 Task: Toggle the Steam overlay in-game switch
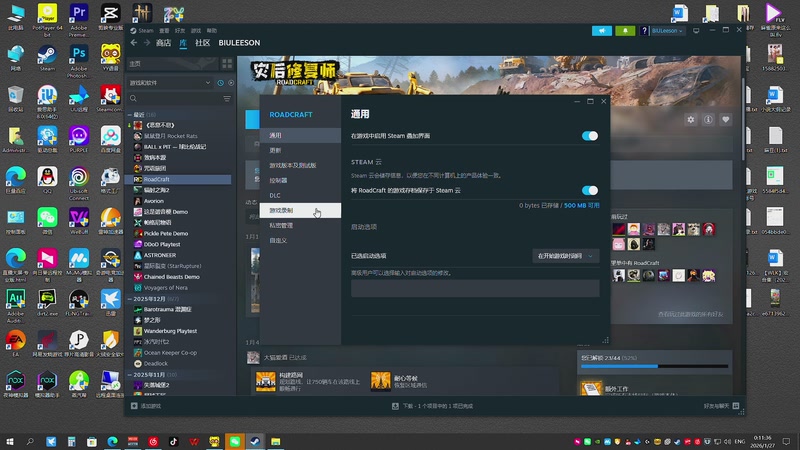(x=590, y=136)
